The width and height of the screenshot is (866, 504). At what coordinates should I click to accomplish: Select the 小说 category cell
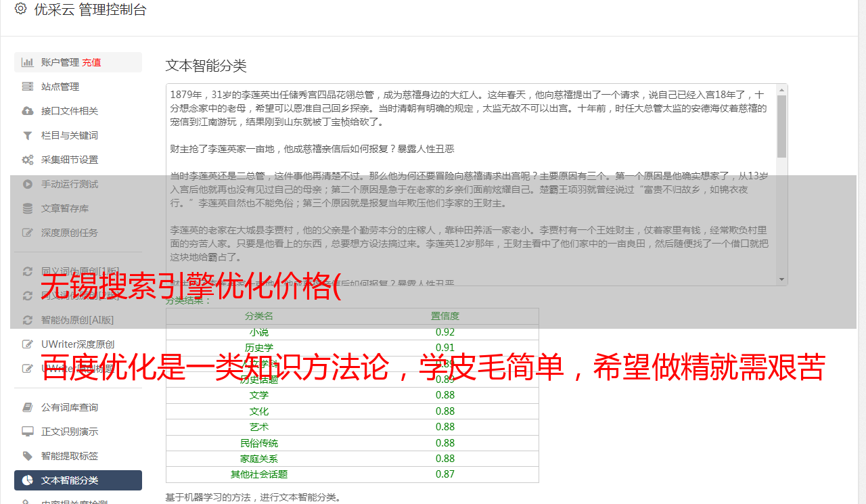click(x=259, y=332)
